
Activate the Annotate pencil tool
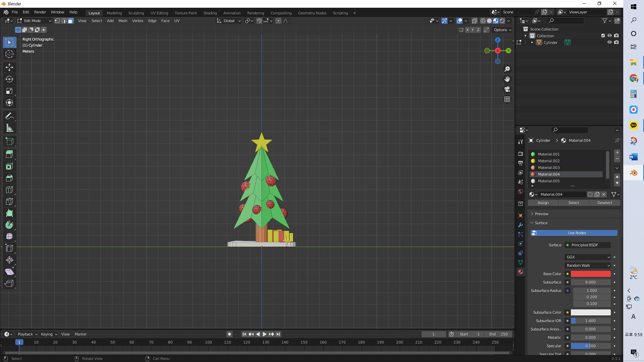coord(9,116)
